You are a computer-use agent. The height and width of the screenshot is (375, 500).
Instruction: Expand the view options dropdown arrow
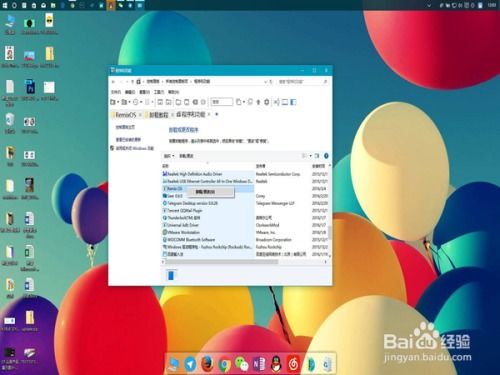[x=310, y=156]
